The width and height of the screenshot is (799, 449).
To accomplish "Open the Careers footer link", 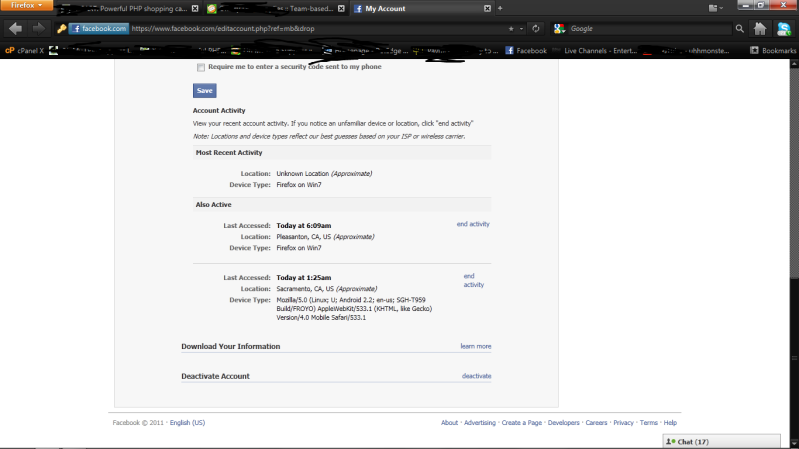I will coord(596,422).
